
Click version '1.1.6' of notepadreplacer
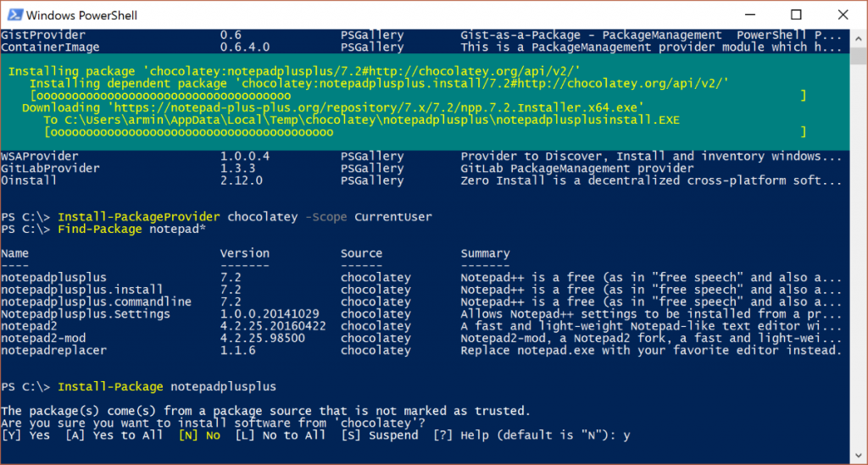[x=238, y=350]
